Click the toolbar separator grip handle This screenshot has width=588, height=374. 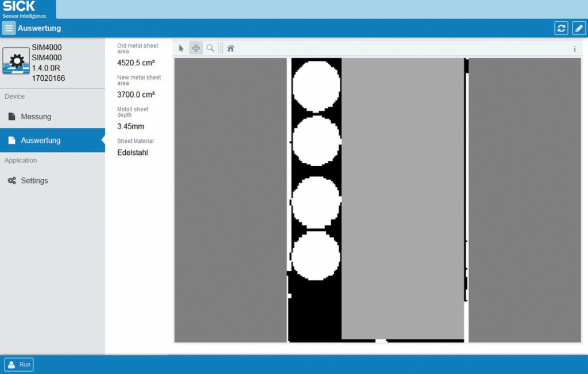point(220,49)
